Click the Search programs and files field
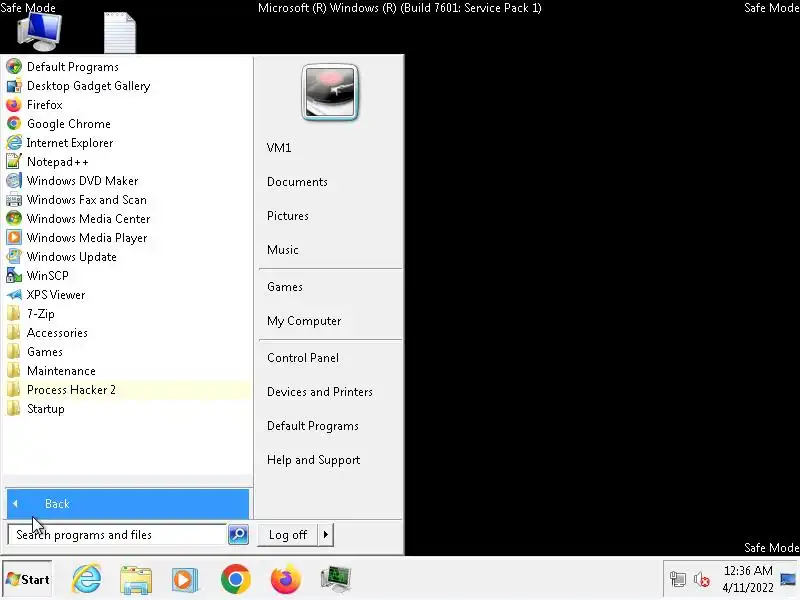The width and height of the screenshot is (800, 600). pyautogui.click(x=117, y=535)
